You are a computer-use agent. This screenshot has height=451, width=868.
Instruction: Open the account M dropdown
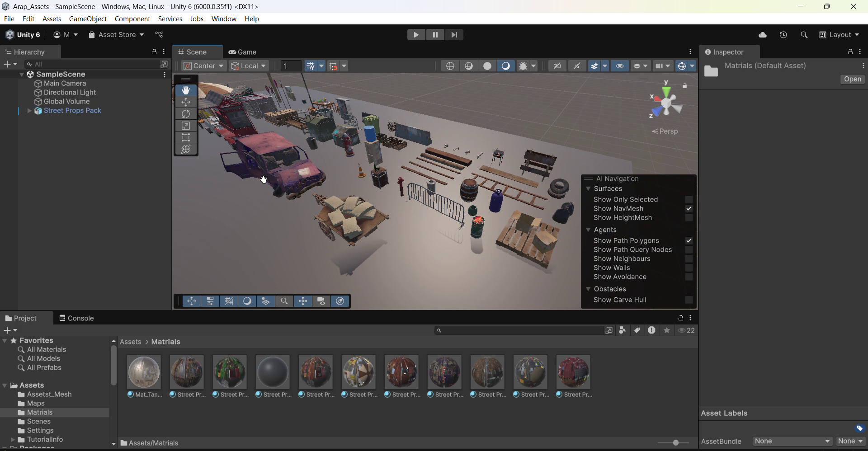click(x=66, y=35)
